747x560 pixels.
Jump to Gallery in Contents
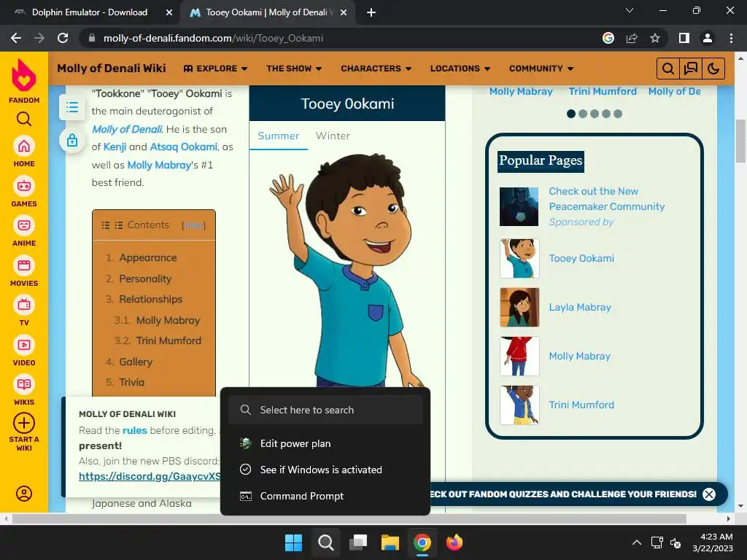[x=135, y=362]
